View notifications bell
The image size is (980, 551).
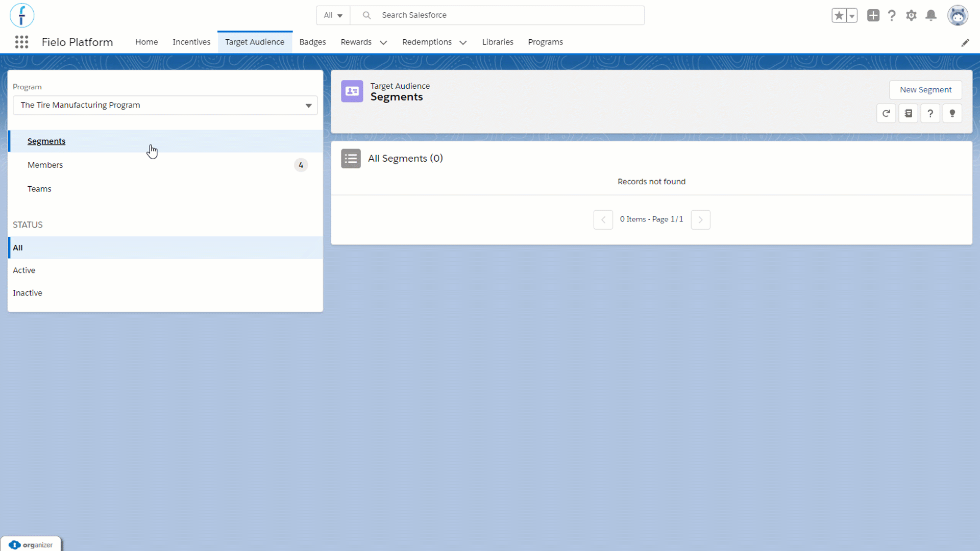pos(931,15)
